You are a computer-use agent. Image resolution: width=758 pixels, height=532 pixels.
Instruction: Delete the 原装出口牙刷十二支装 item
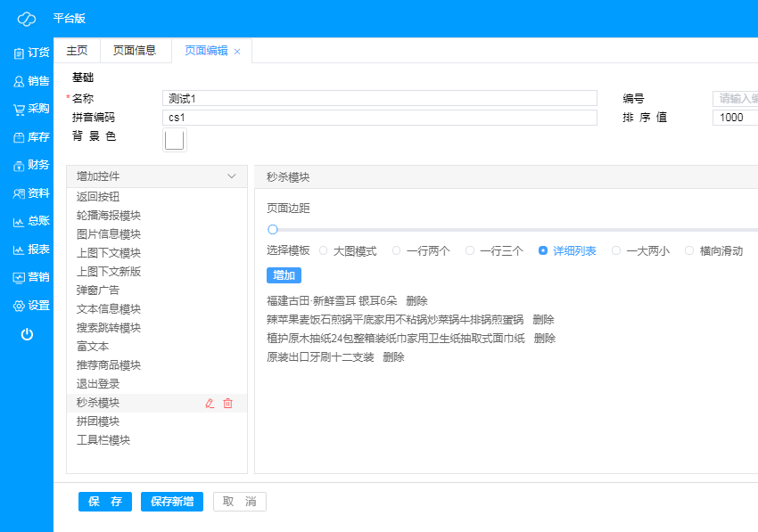click(x=393, y=357)
